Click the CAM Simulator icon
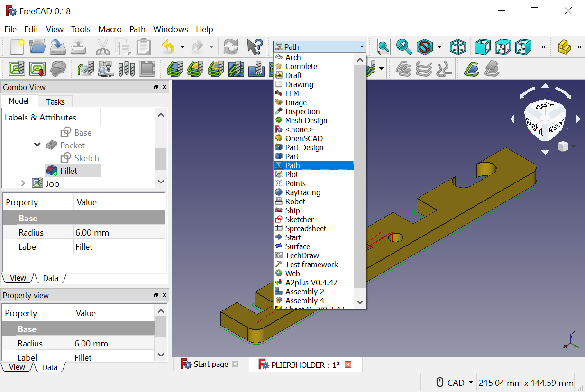The image size is (585, 392). tap(106, 69)
